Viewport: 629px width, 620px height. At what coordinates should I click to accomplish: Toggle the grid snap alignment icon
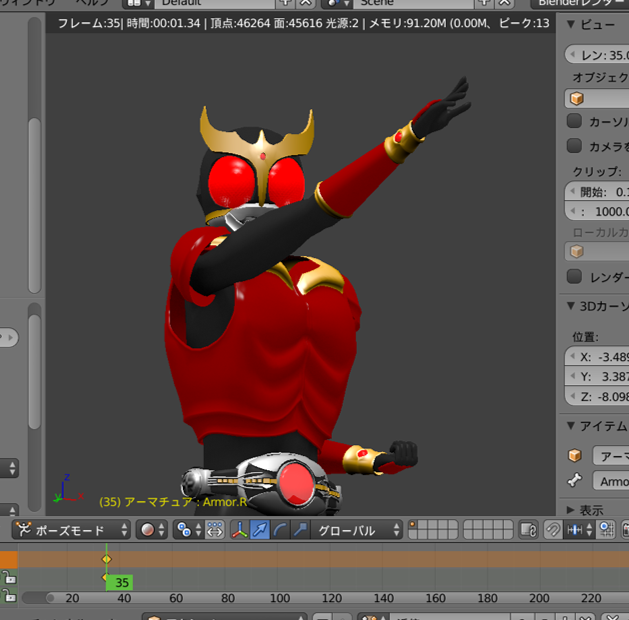(606, 530)
